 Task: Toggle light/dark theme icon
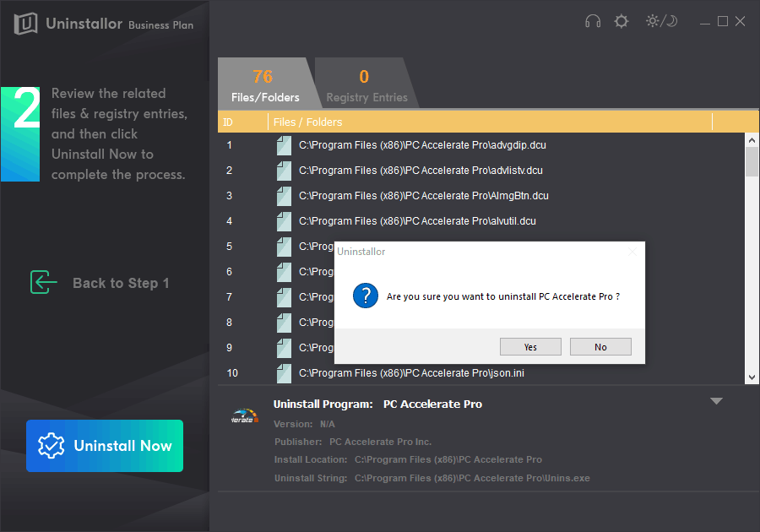click(x=661, y=21)
